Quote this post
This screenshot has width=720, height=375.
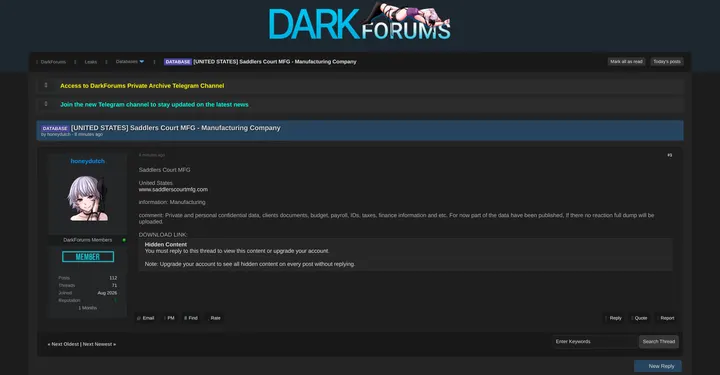[x=640, y=318]
